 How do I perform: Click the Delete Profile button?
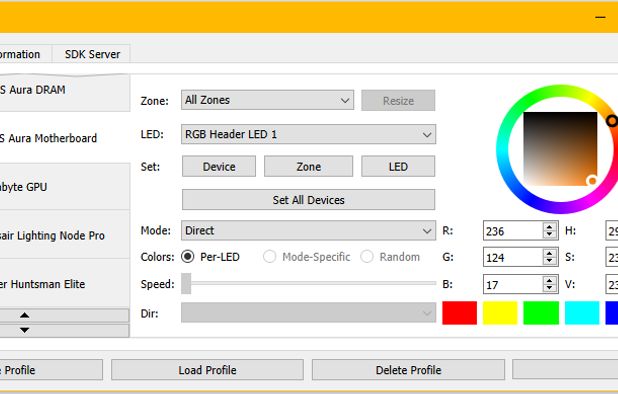coord(408,370)
